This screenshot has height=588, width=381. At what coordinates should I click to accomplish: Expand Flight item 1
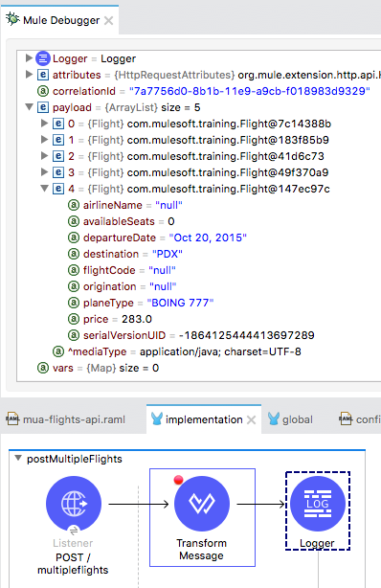(x=44, y=140)
